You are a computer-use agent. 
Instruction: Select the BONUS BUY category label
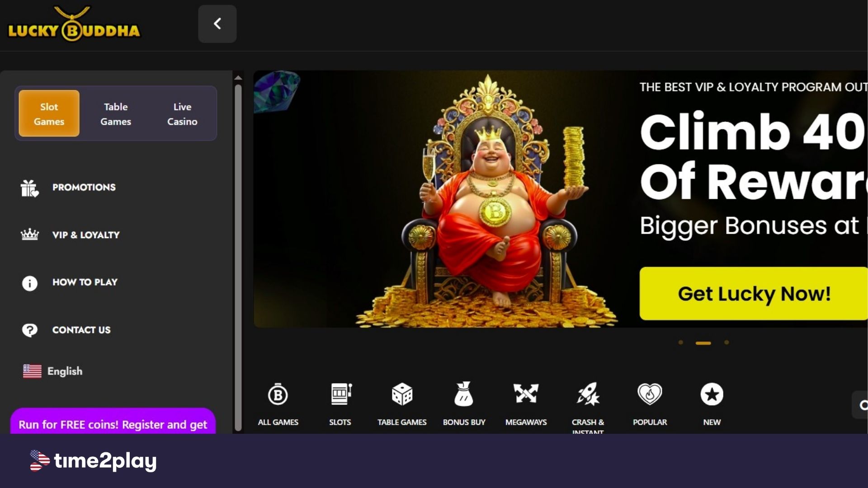click(x=464, y=422)
